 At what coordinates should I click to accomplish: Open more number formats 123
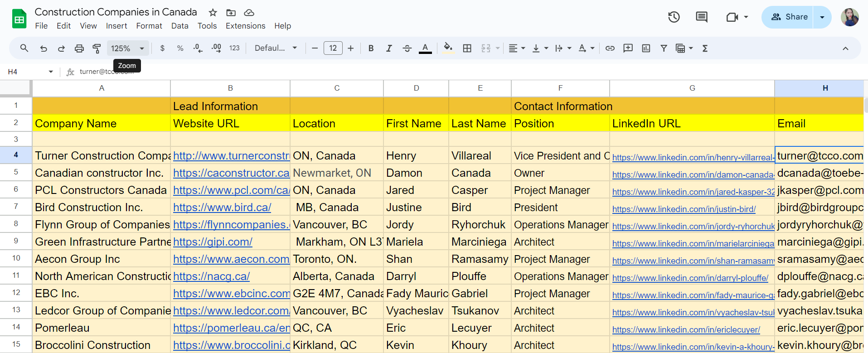point(234,48)
